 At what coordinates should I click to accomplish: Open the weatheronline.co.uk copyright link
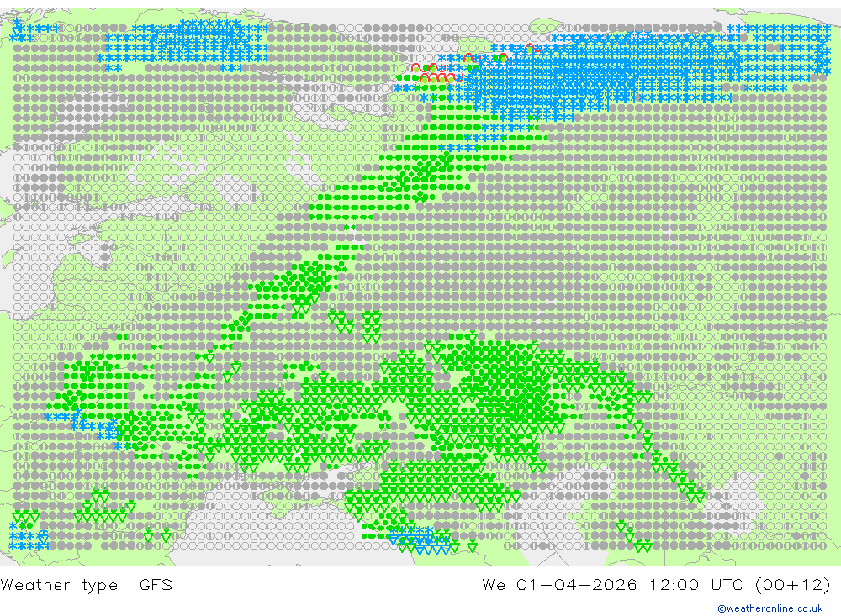click(x=770, y=608)
